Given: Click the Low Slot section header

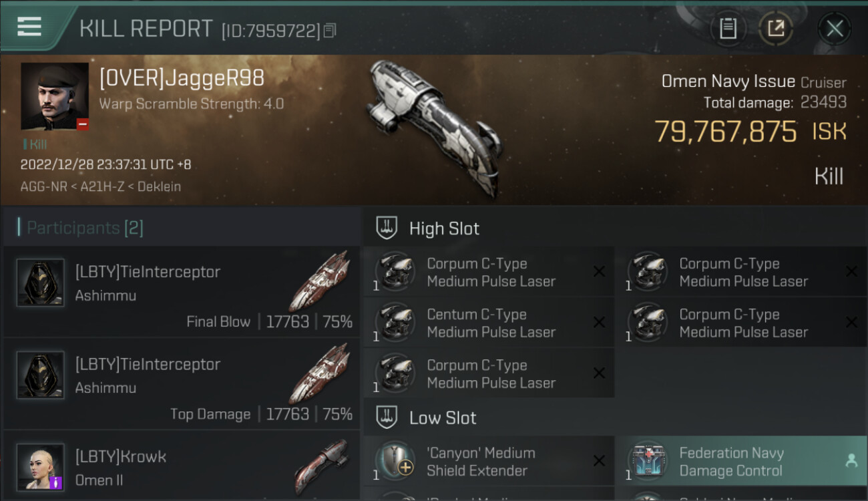Looking at the screenshot, I should pos(443,418).
